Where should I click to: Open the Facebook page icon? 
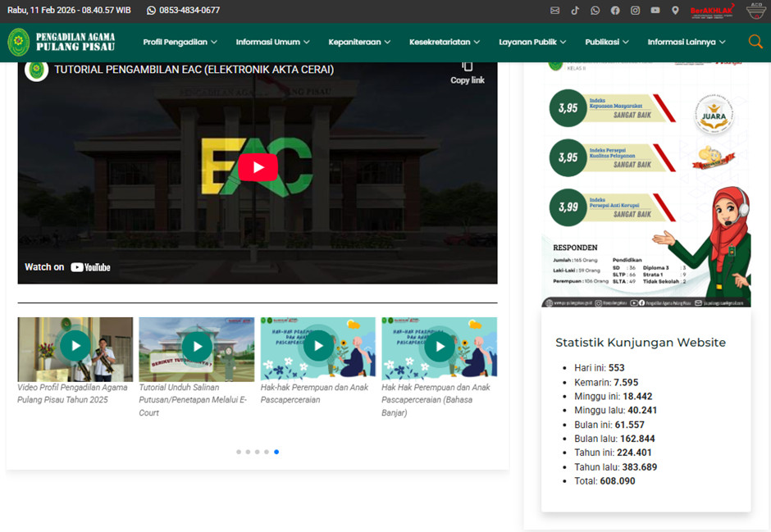pyautogui.click(x=615, y=11)
